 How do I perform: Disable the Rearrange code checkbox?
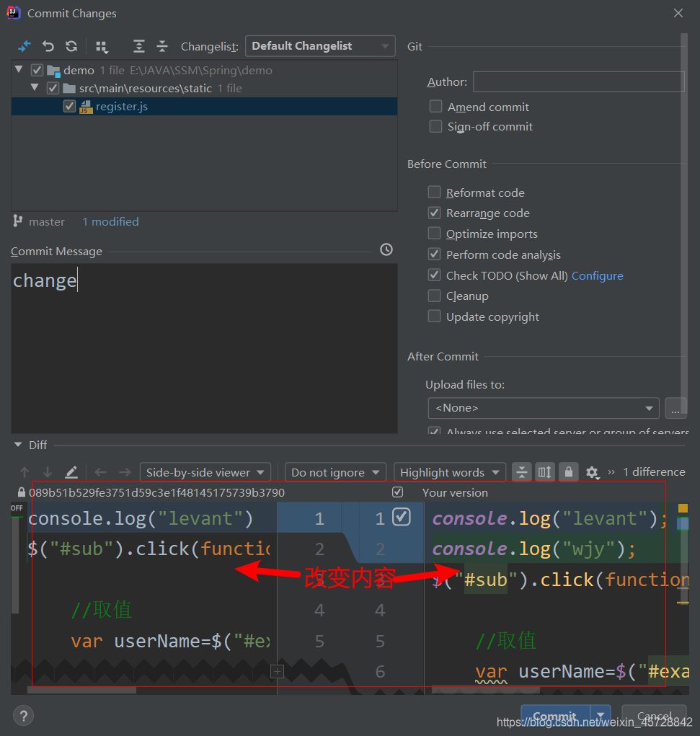coord(434,213)
